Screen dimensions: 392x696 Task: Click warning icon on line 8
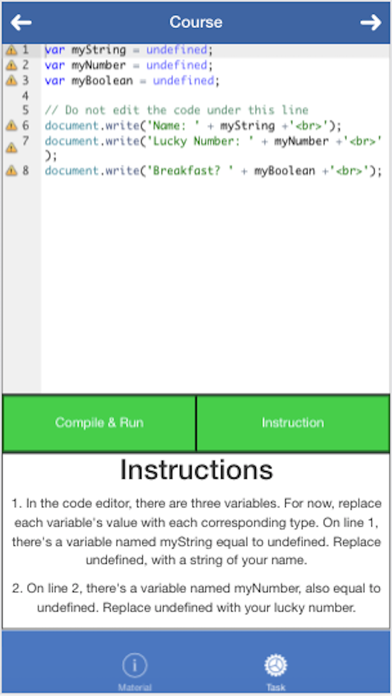tap(12, 171)
